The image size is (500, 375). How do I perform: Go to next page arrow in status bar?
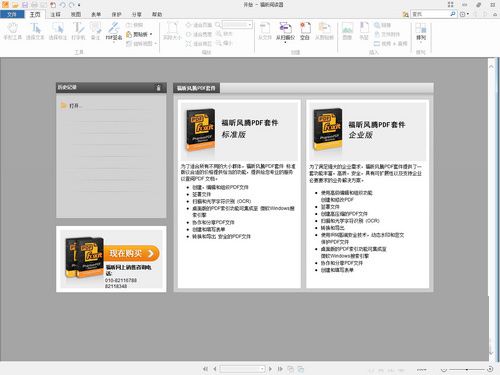[270, 369]
